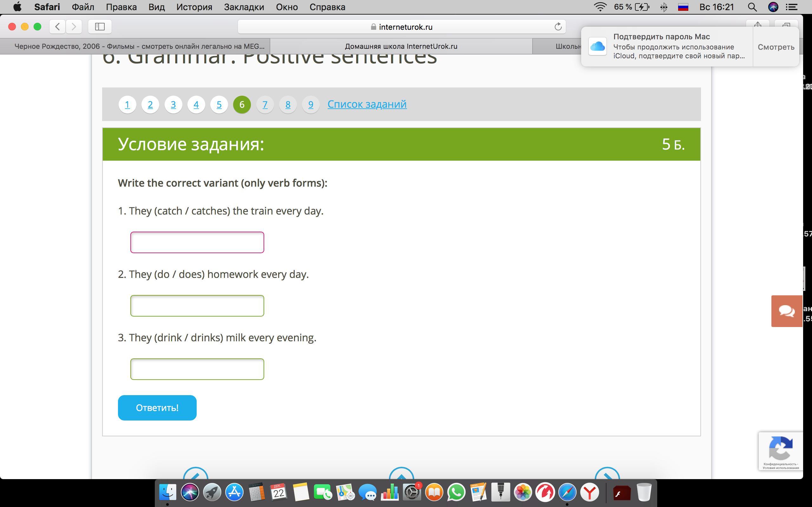Open the orange chat support widget

point(786,311)
